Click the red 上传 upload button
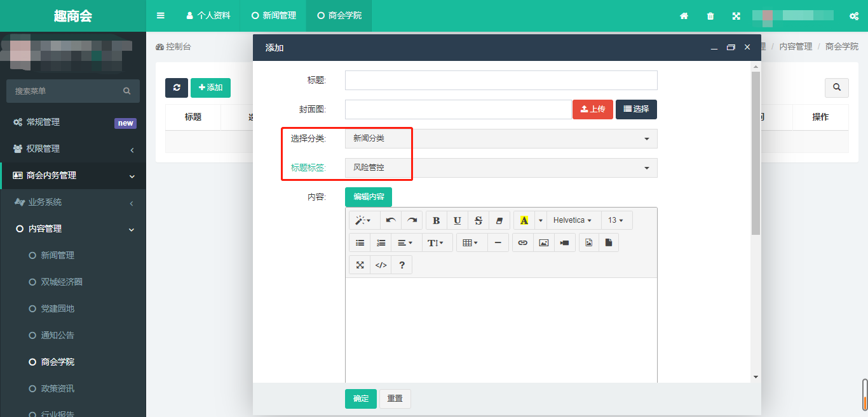The height and width of the screenshot is (417, 868). click(592, 109)
